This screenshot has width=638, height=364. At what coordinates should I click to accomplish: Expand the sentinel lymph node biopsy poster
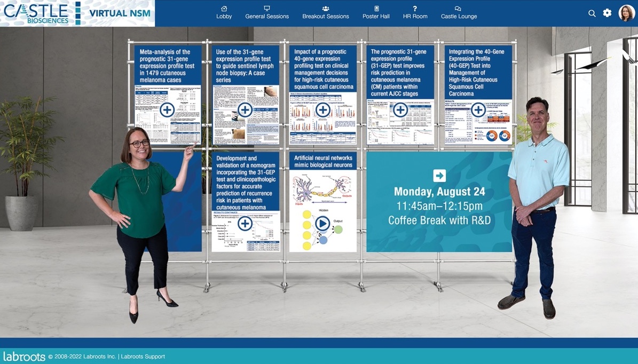click(245, 110)
